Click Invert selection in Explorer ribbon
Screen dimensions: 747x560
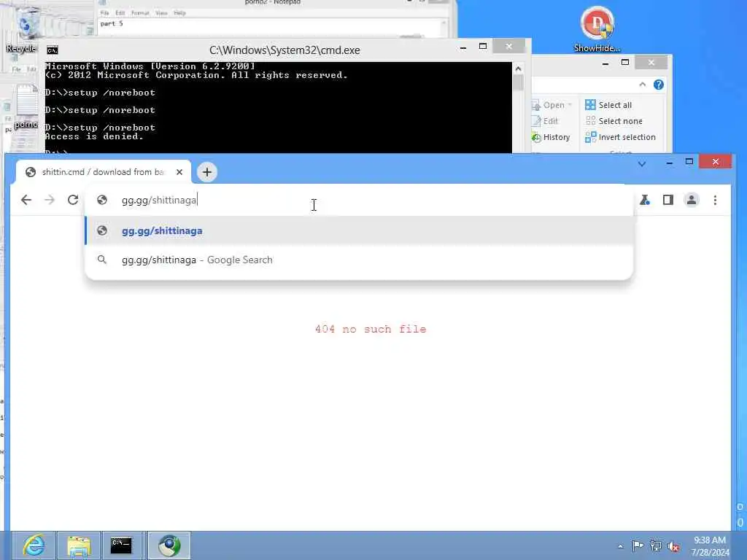tap(620, 137)
